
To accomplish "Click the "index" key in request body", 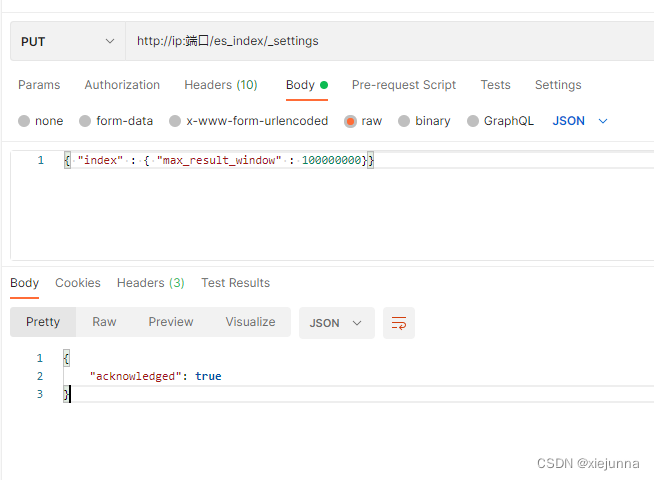I will [100, 160].
